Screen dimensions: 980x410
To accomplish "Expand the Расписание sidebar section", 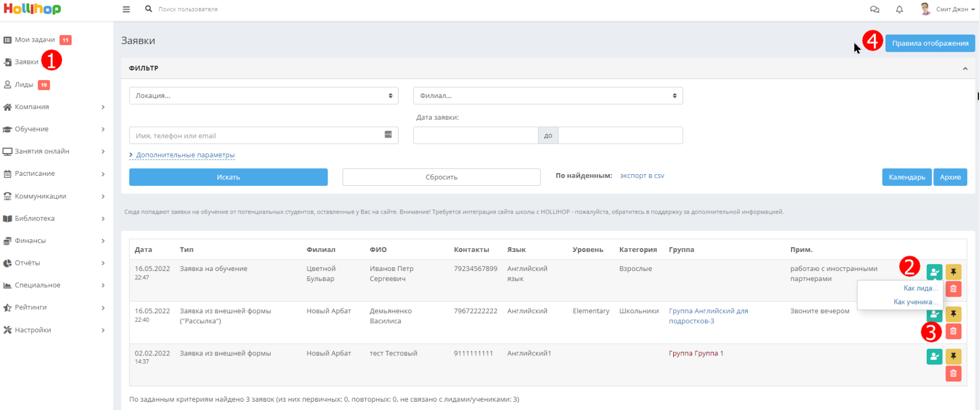I will pos(54,174).
